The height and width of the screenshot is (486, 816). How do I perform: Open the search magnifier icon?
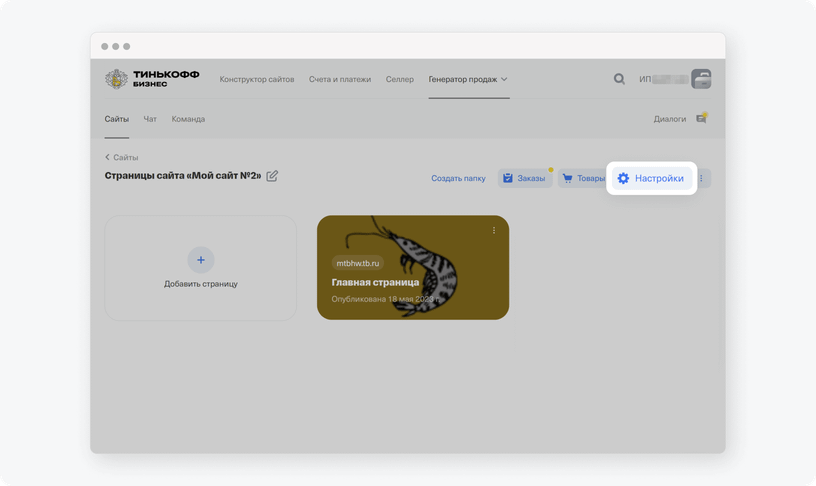click(619, 79)
